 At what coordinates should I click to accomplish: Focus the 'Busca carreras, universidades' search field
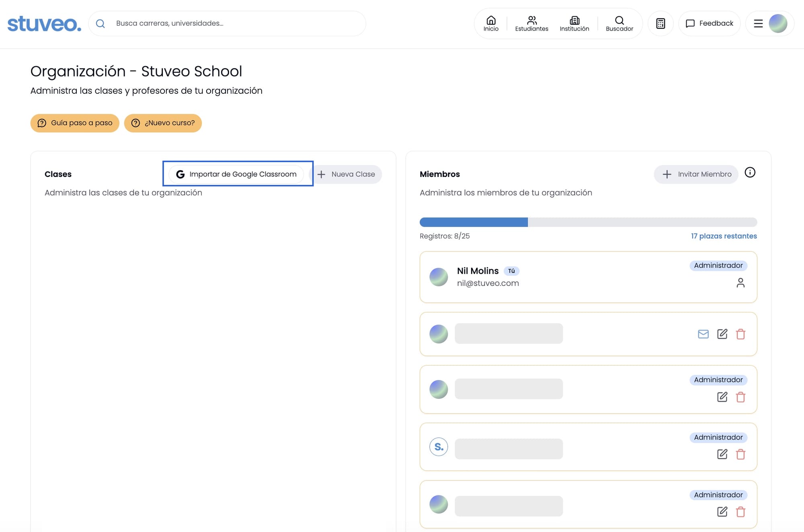[227, 23]
